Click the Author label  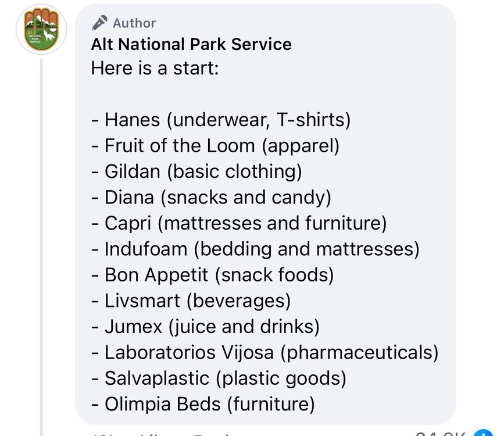[x=134, y=23]
